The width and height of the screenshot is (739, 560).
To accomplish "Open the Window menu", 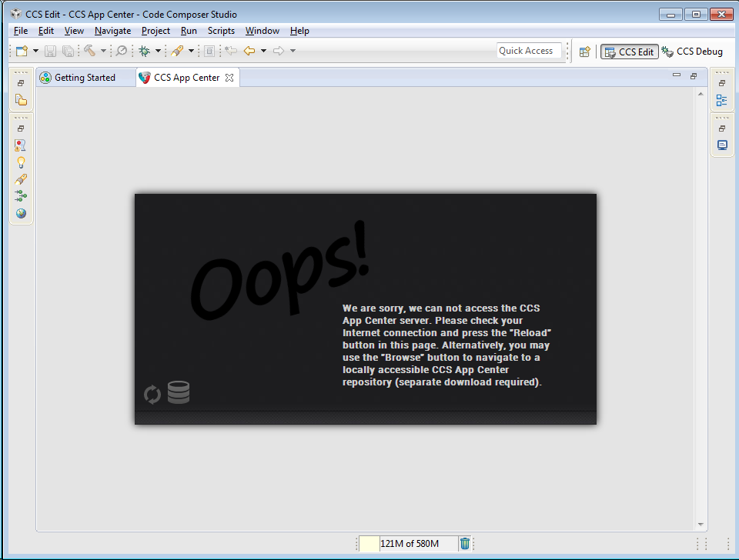I will 262,31.
